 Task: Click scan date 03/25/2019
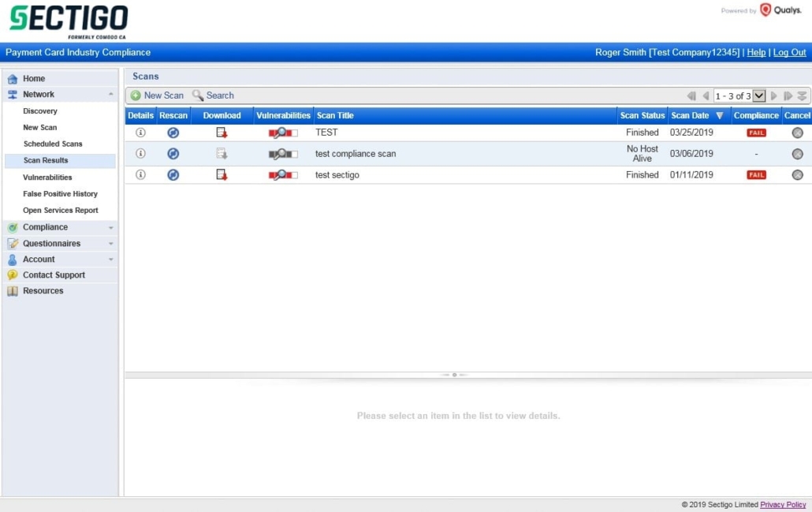click(691, 133)
